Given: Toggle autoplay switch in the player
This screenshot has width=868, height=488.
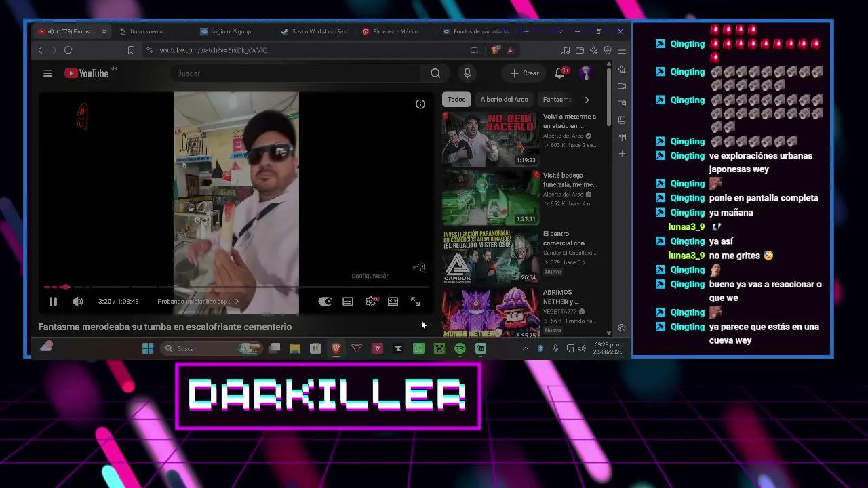Looking at the screenshot, I should [x=325, y=302].
